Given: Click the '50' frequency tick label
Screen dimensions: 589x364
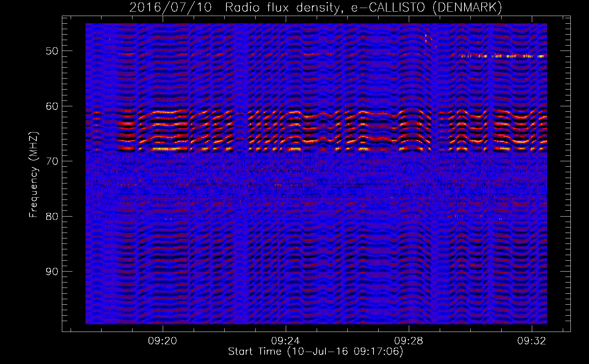Looking at the screenshot, I should (x=52, y=51).
